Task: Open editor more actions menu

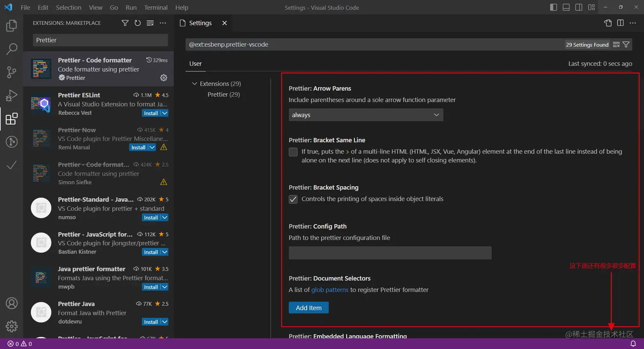Action: tap(633, 23)
